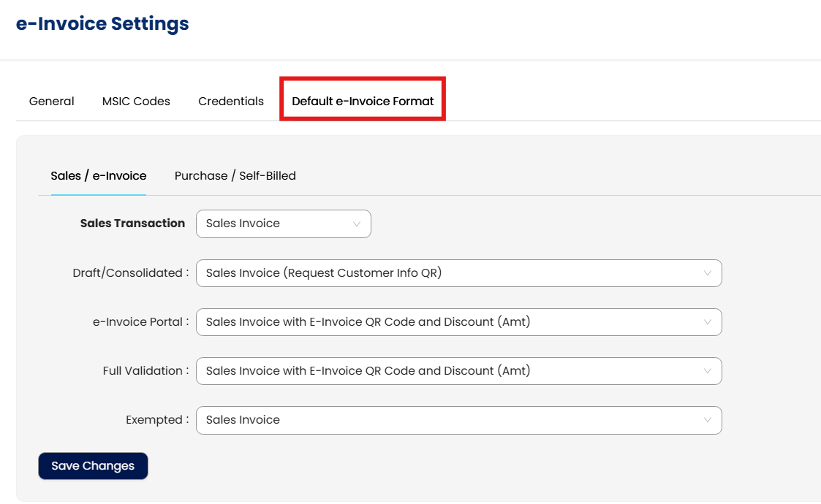Click the chevron arrow in Sales Transaction field
Viewport: 821px width, 504px height.
[357, 224]
